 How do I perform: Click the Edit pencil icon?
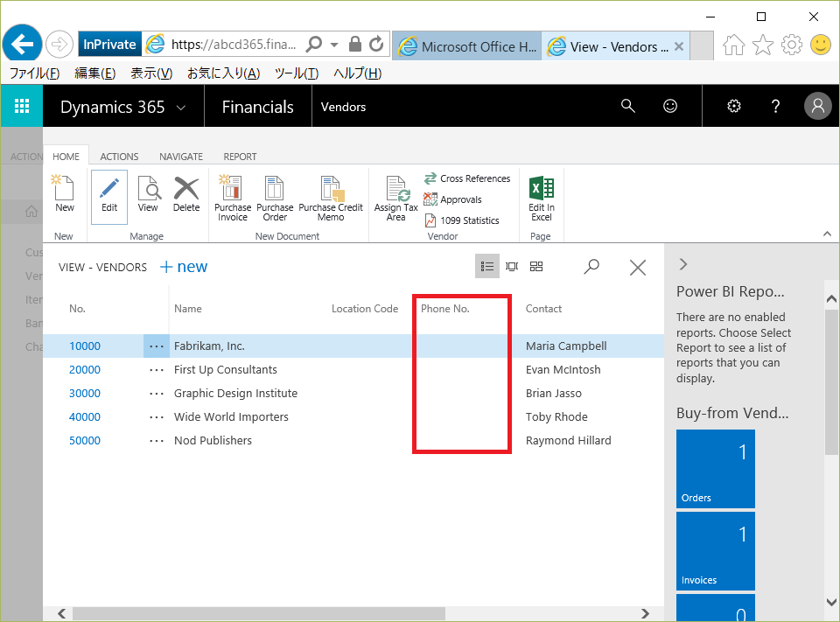pos(109,189)
